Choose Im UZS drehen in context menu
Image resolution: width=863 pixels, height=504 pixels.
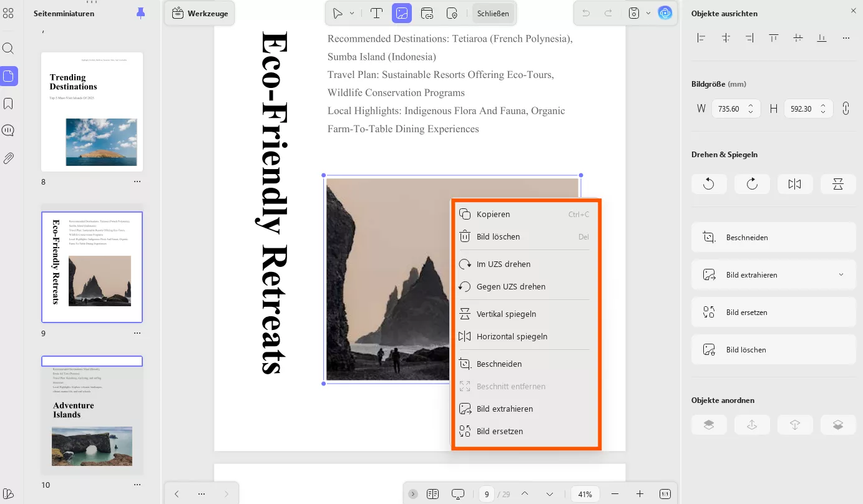pos(525,264)
